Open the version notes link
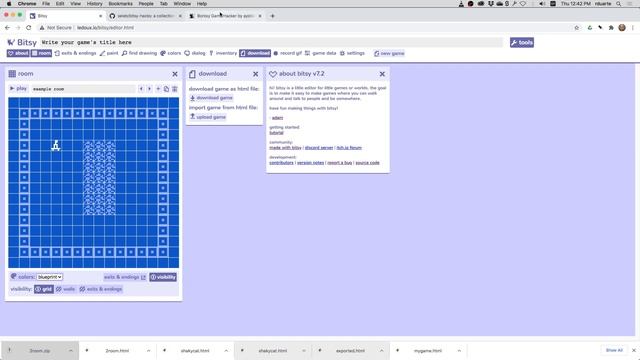Screen dimensions: 640x360 [x=310, y=163]
